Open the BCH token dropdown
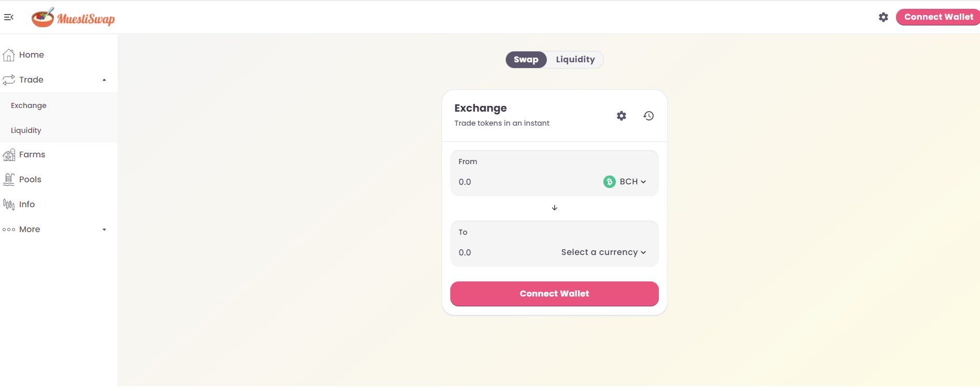 pyautogui.click(x=625, y=182)
